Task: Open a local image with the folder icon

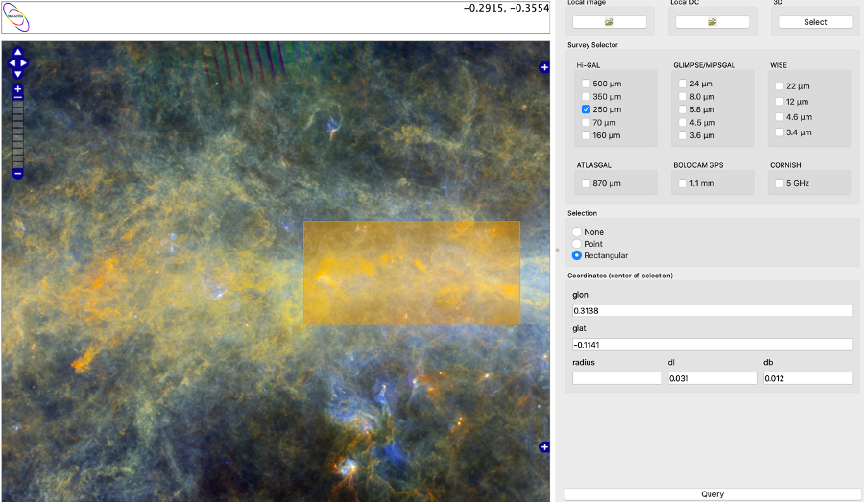Action: pos(610,22)
